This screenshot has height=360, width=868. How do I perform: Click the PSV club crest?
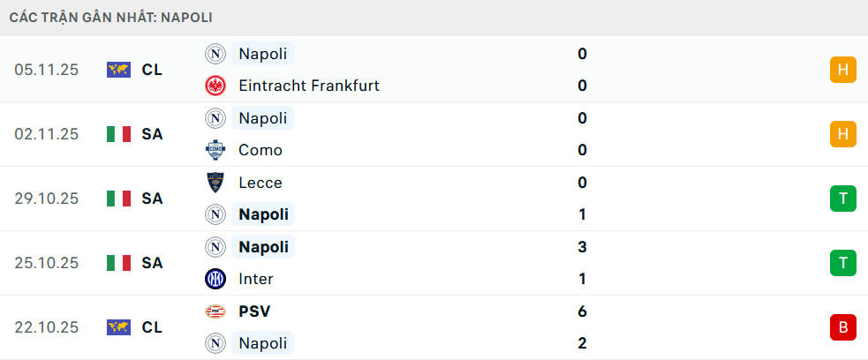(215, 311)
